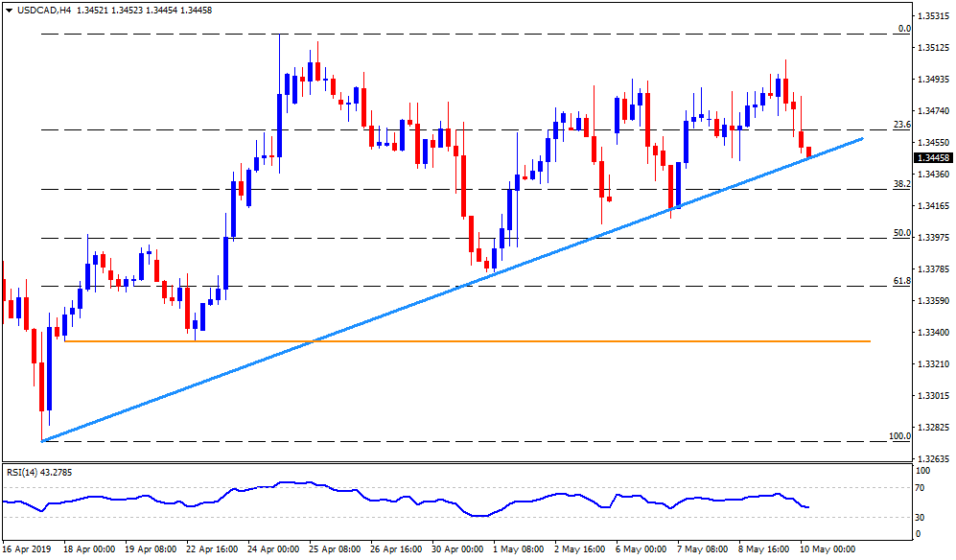
Task: Click the 0.0 Fibonacci level label
Action: point(903,29)
